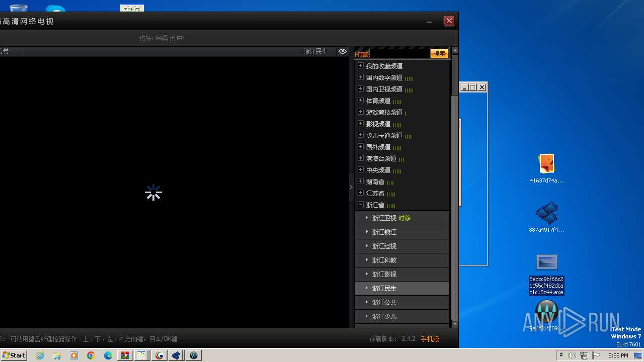Click the HT版 label

(x=362, y=54)
